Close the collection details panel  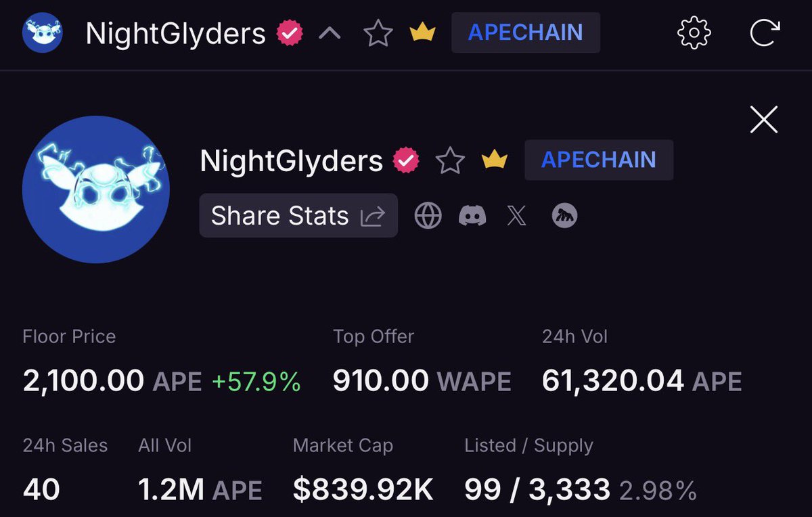coord(764,120)
